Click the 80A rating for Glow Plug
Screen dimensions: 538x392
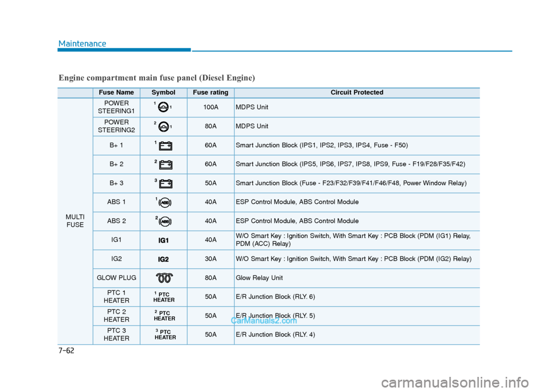[211, 278]
